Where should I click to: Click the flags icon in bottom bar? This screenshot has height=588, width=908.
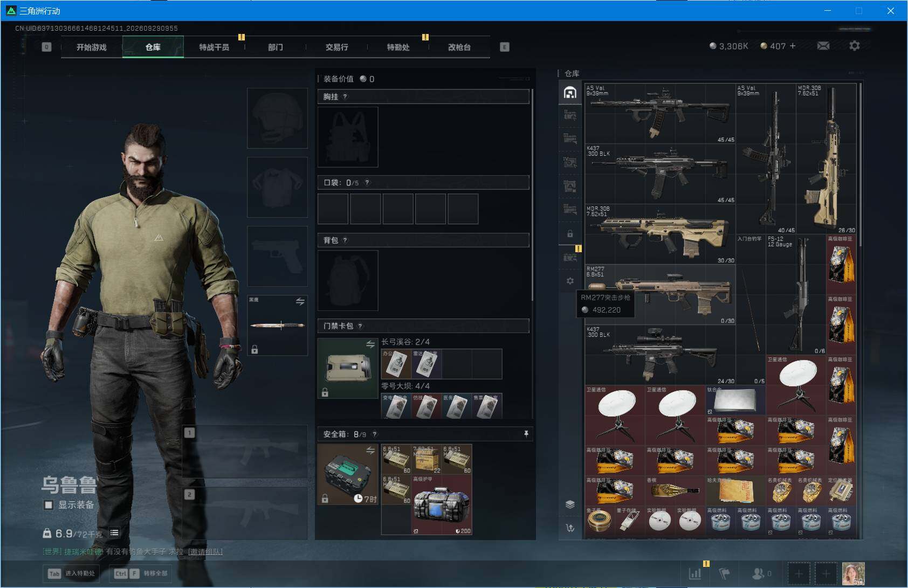[x=724, y=573]
